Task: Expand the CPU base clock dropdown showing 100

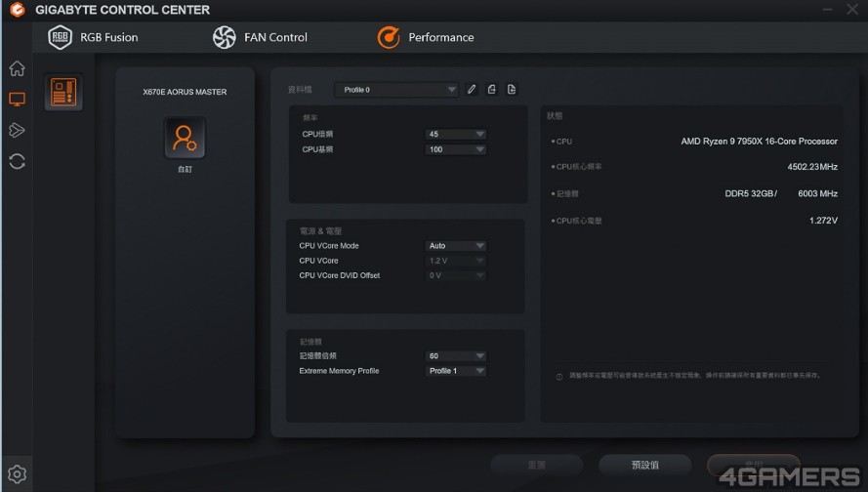Action: 456,149
